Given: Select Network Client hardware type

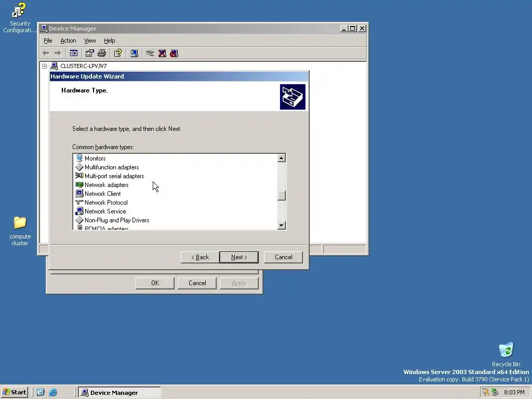Looking at the screenshot, I should click(103, 194).
